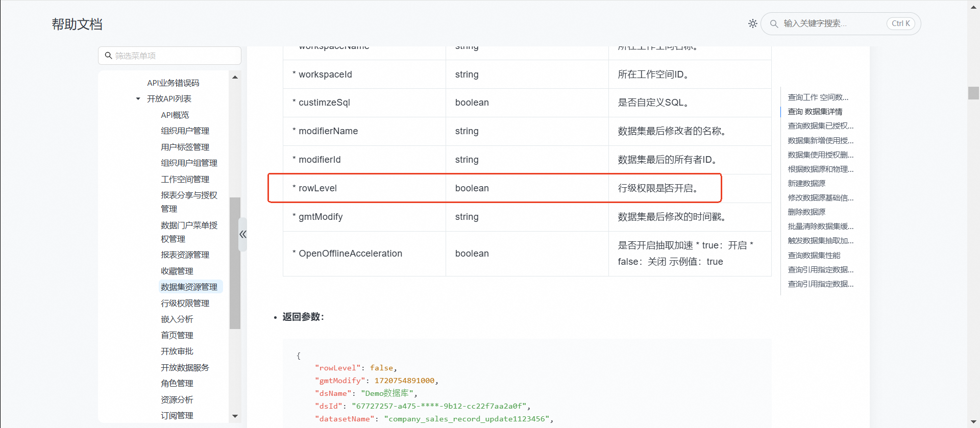Image resolution: width=980 pixels, height=428 pixels.
Task: Open the API概览 menu entry
Action: [175, 115]
